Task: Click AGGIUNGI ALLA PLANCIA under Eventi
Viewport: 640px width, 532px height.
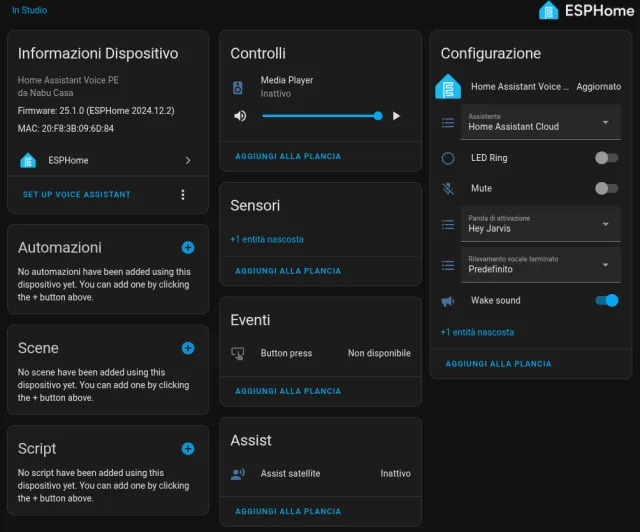Action: 288,391
